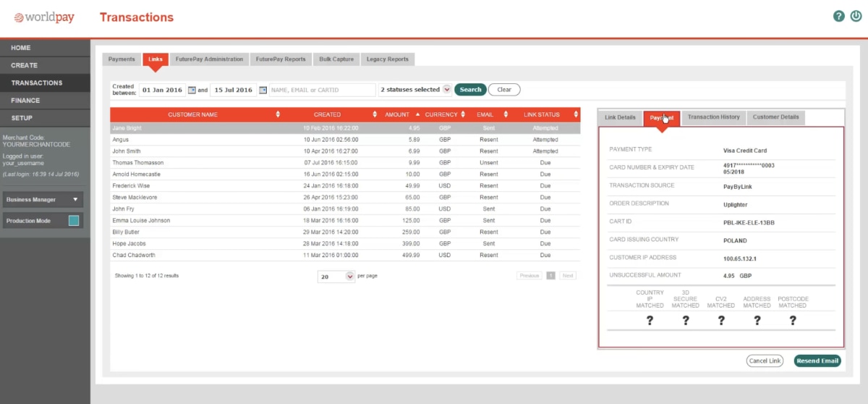Open Transactions in sidebar
Screen dimensions: 868x404
click(45, 83)
